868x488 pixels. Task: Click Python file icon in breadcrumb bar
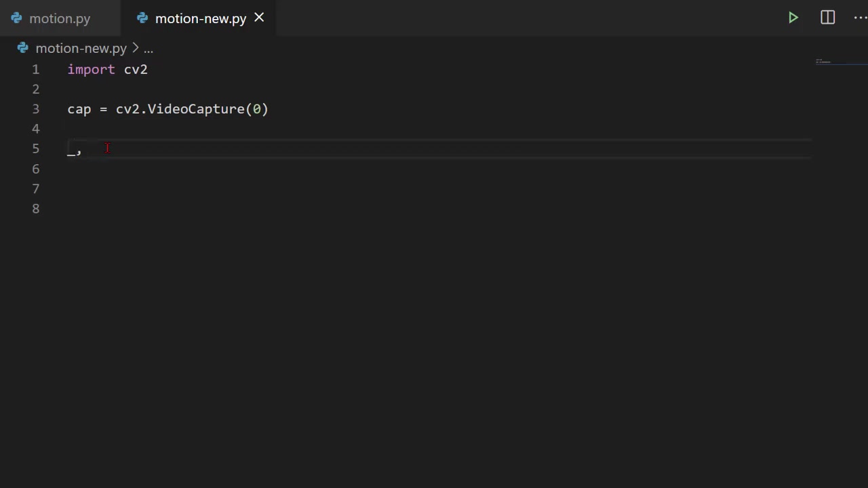[23, 48]
